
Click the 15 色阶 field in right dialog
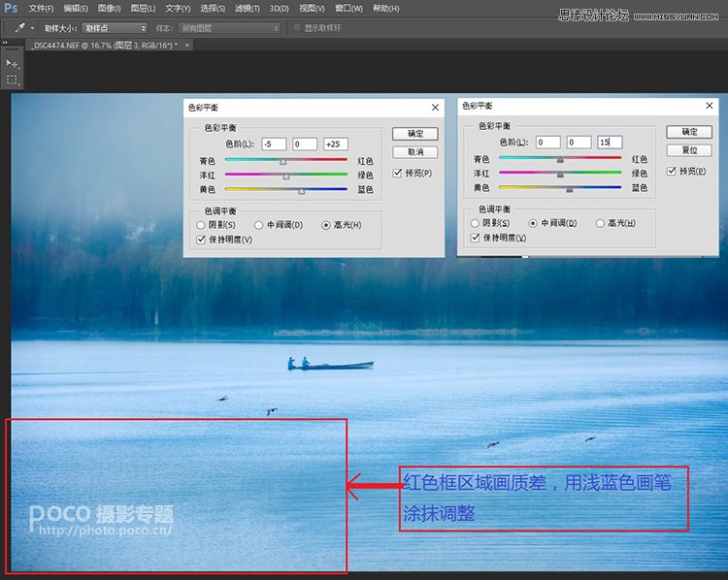coord(610,142)
